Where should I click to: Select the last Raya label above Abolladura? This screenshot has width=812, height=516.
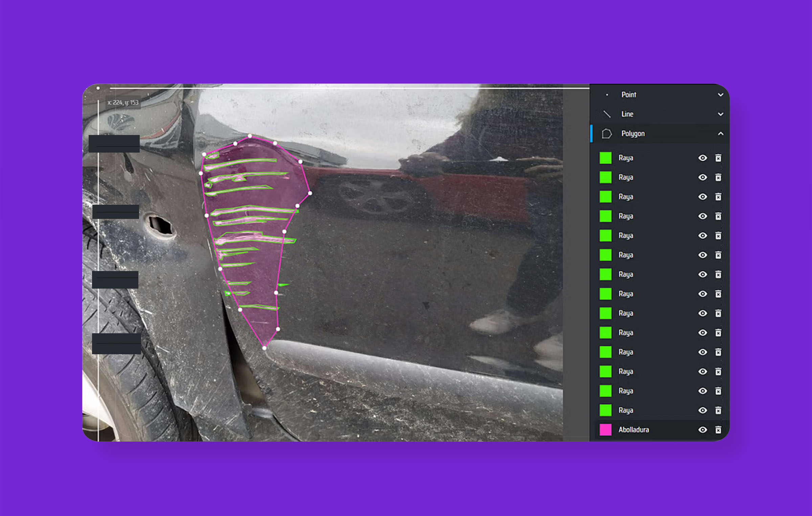click(x=626, y=410)
